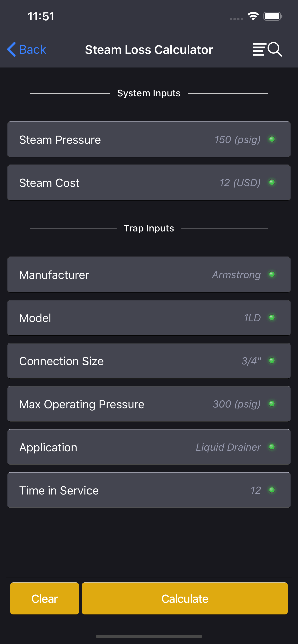Tap the Calculate button

point(185,598)
